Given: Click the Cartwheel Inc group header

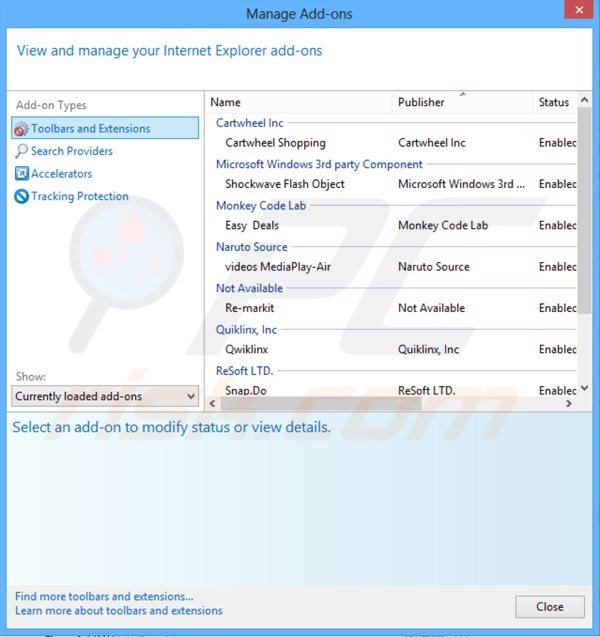Looking at the screenshot, I should (x=249, y=123).
